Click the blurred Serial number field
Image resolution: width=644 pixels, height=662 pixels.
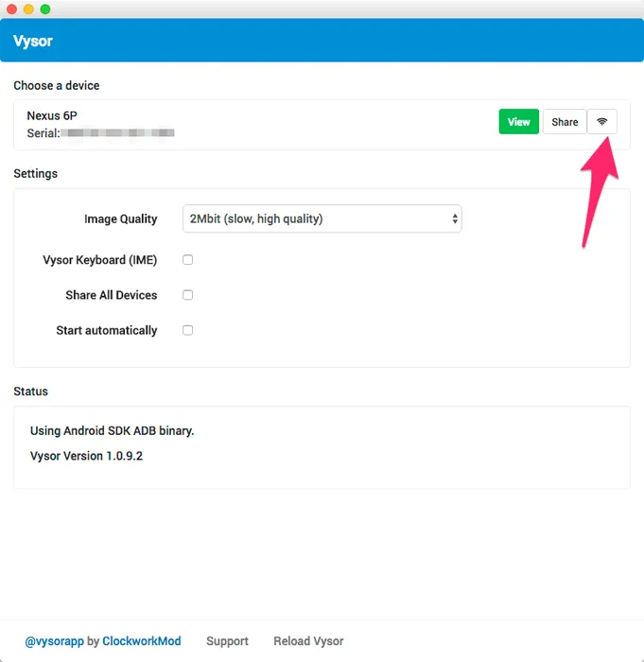(117, 133)
